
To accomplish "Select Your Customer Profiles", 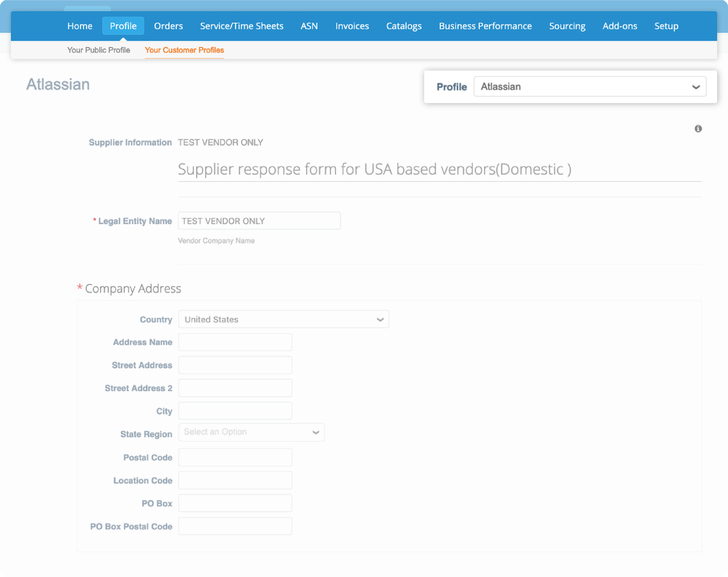I will pyautogui.click(x=184, y=50).
